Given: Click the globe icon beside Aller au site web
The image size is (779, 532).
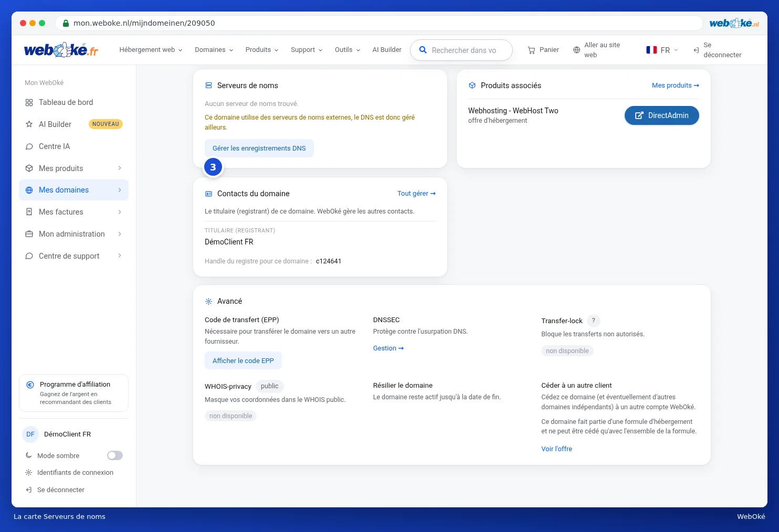Looking at the screenshot, I should (576, 50).
